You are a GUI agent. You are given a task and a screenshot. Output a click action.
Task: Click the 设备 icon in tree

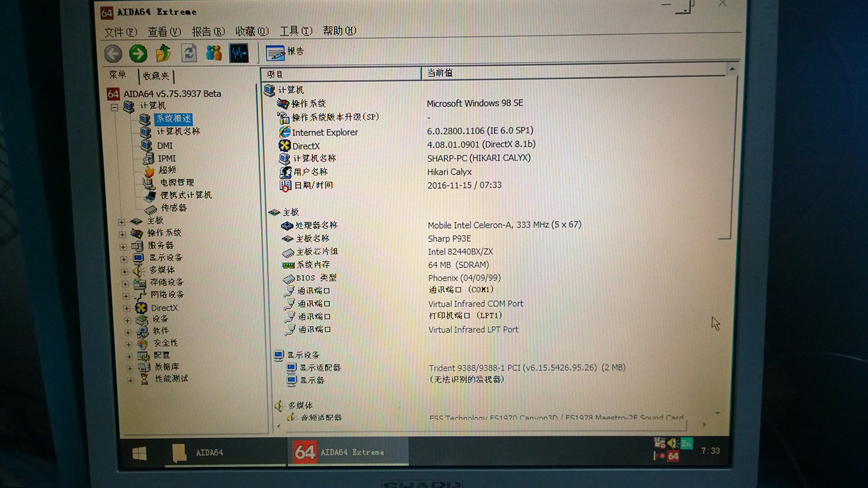(x=142, y=320)
